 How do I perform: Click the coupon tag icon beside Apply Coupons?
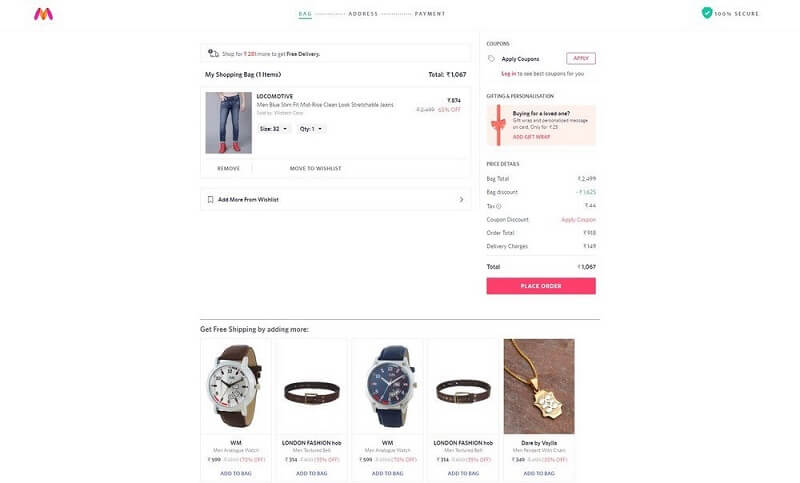pyautogui.click(x=491, y=59)
